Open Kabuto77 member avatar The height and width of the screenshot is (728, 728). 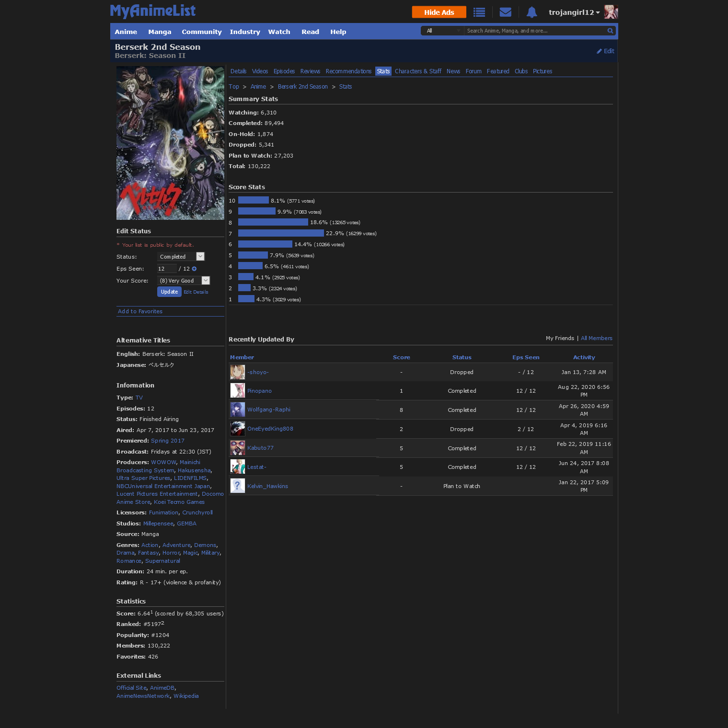click(238, 448)
